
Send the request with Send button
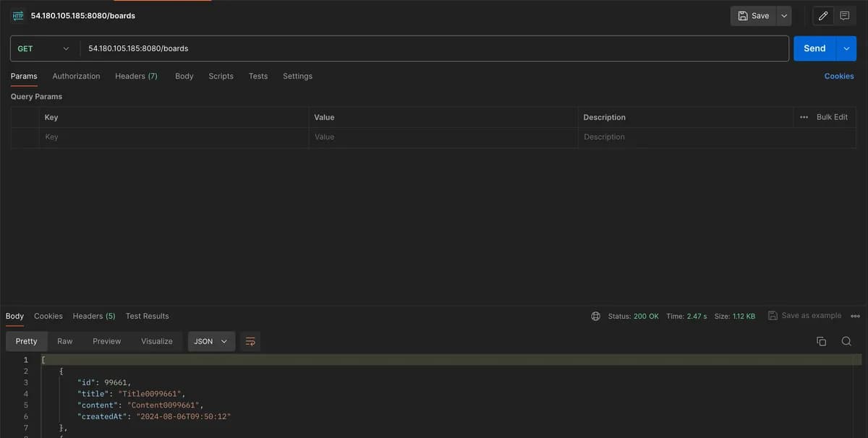[814, 48]
